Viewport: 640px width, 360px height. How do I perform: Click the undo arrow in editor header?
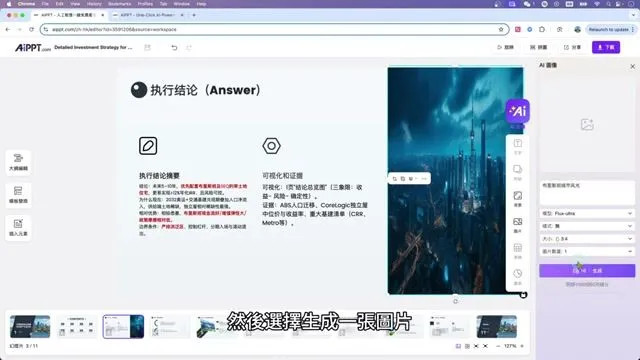[174, 47]
